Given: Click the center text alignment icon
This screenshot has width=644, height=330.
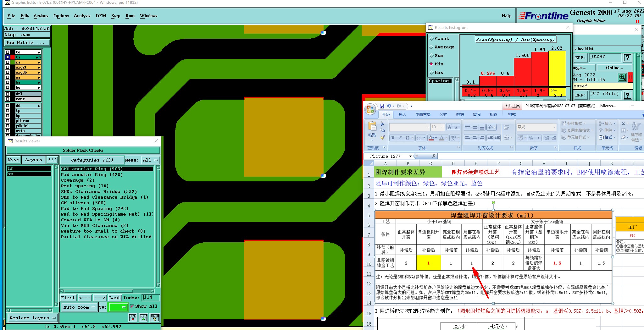Looking at the screenshot, I should pyautogui.click(x=475, y=138).
